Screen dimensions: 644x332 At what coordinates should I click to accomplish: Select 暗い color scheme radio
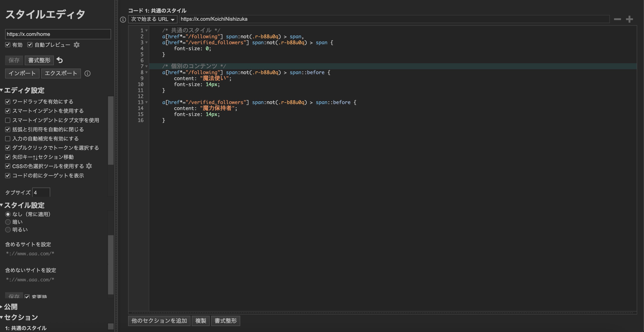click(x=8, y=222)
